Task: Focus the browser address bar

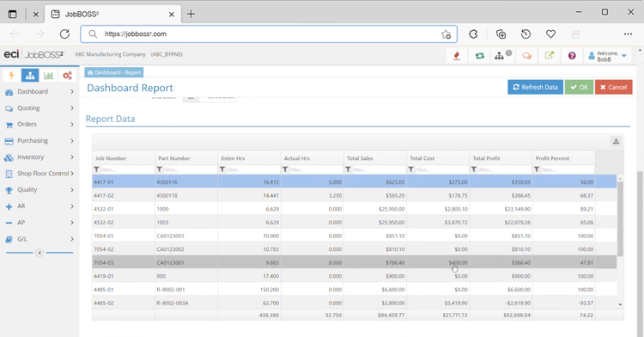Action: click(x=269, y=34)
